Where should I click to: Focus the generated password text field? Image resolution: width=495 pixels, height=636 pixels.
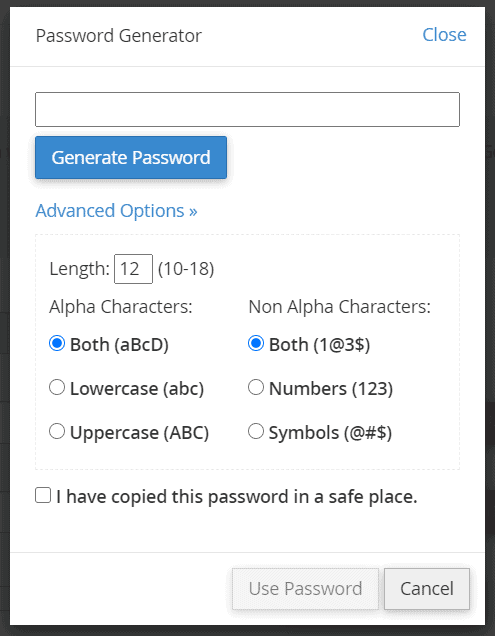pyautogui.click(x=247, y=110)
